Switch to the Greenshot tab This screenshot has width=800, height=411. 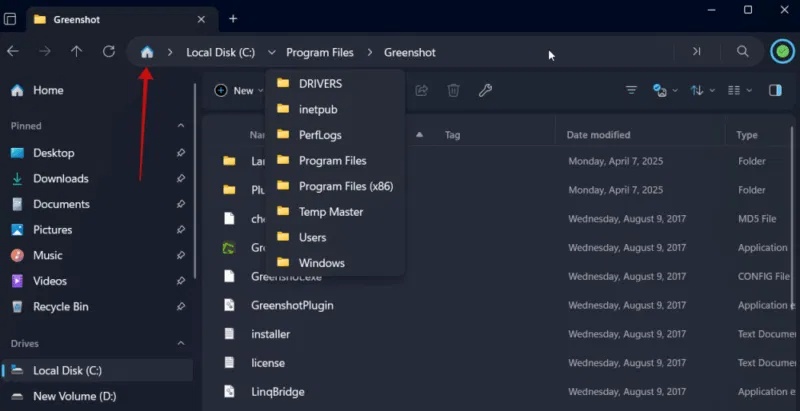pyautogui.click(x=122, y=19)
